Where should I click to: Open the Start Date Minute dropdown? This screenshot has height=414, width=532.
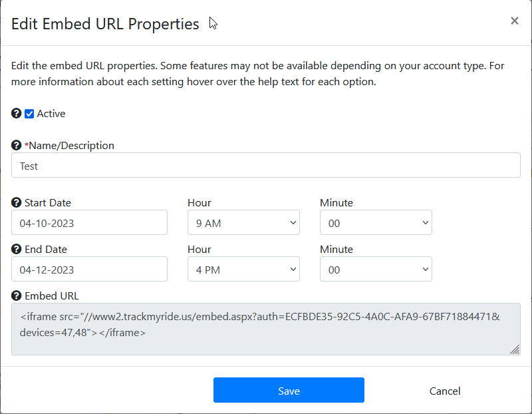[x=376, y=222]
